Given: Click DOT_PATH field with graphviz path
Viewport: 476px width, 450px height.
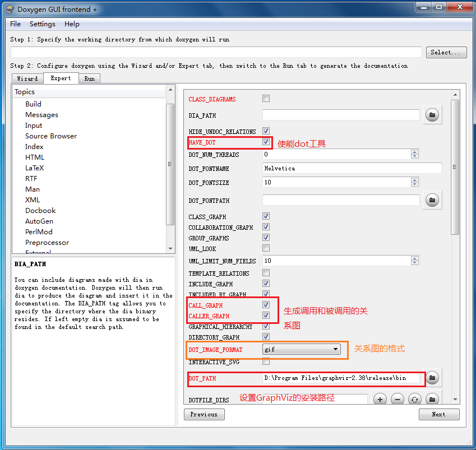Looking at the screenshot, I should click(341, 378).
